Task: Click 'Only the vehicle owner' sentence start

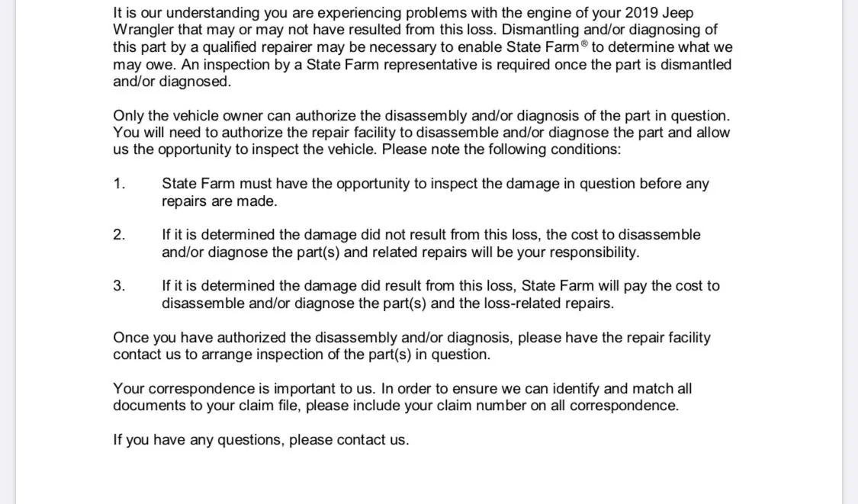Action: (188, 116)
